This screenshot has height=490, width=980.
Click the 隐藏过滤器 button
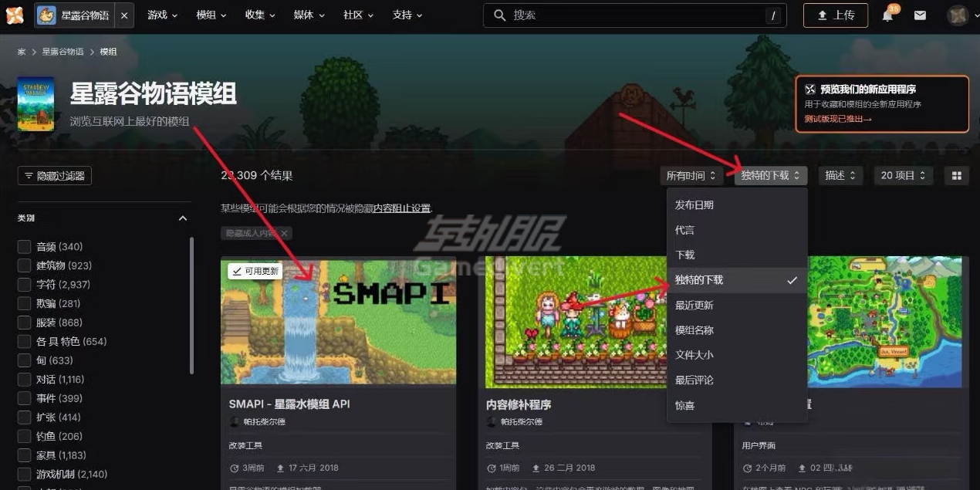click(x=54, y=175)
